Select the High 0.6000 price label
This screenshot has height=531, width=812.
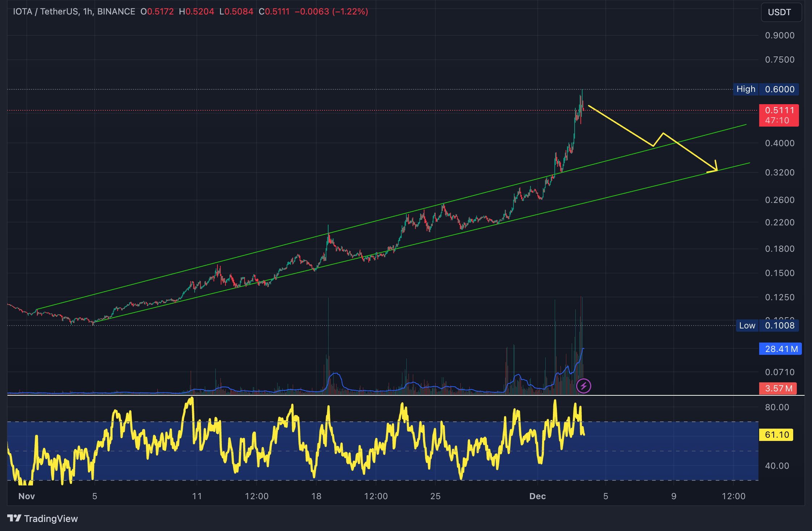(766, 89)
